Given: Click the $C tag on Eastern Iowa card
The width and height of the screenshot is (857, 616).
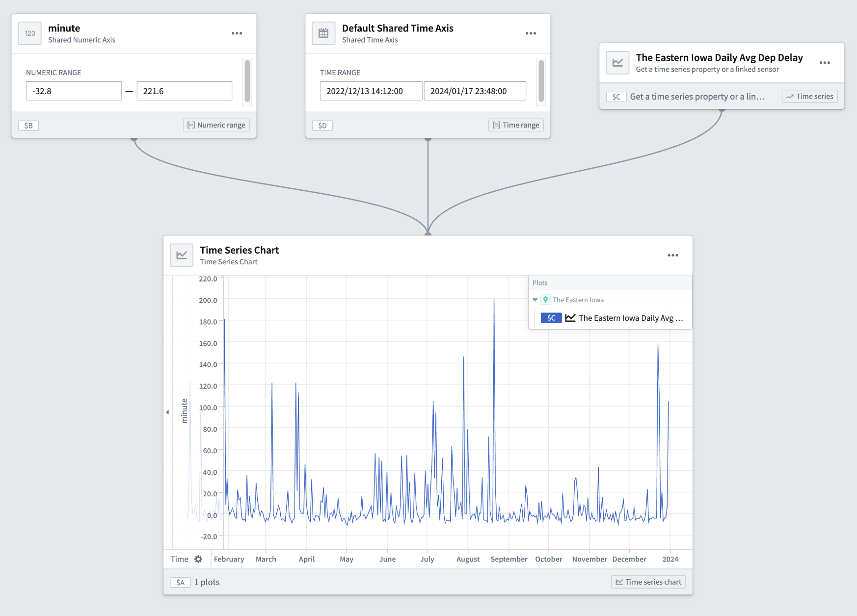Looking at the screenshot, I should click(x=616, y=97).
